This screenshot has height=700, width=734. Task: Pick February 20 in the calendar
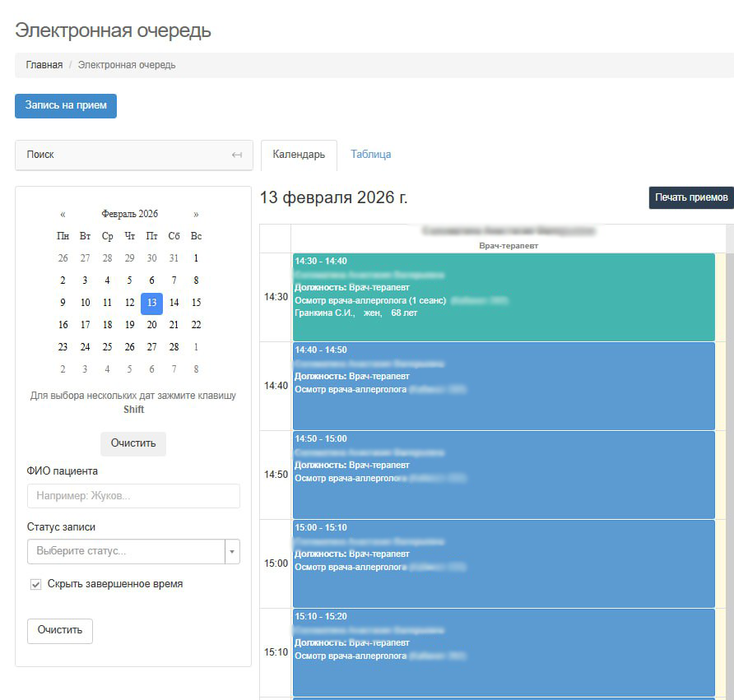151,325
